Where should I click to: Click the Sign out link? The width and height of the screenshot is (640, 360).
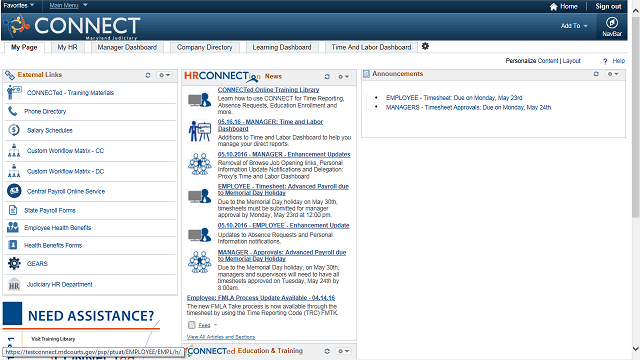tap(608, 7)
